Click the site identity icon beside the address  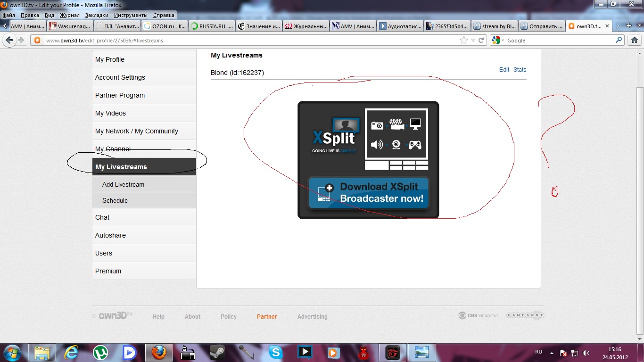(x=38, y=40)
